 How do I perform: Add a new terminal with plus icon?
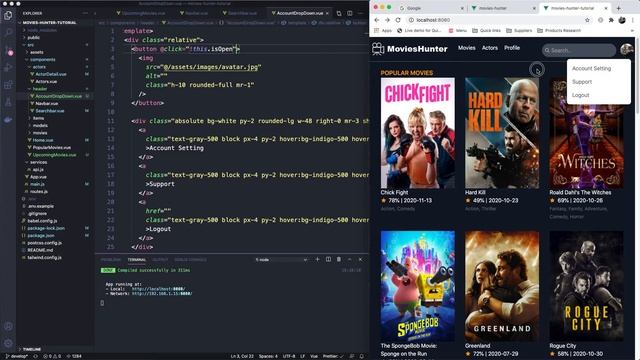[317, 259]
